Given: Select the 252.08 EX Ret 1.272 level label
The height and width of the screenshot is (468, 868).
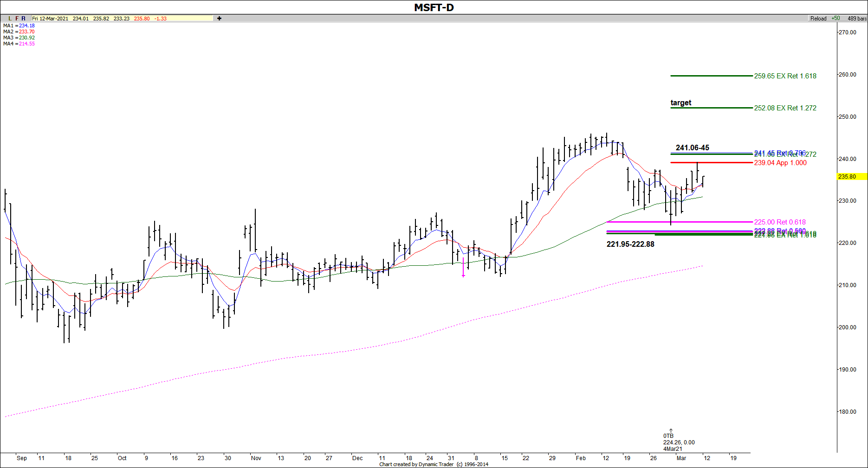Looking at the screenshot, I should coord(785,108).
